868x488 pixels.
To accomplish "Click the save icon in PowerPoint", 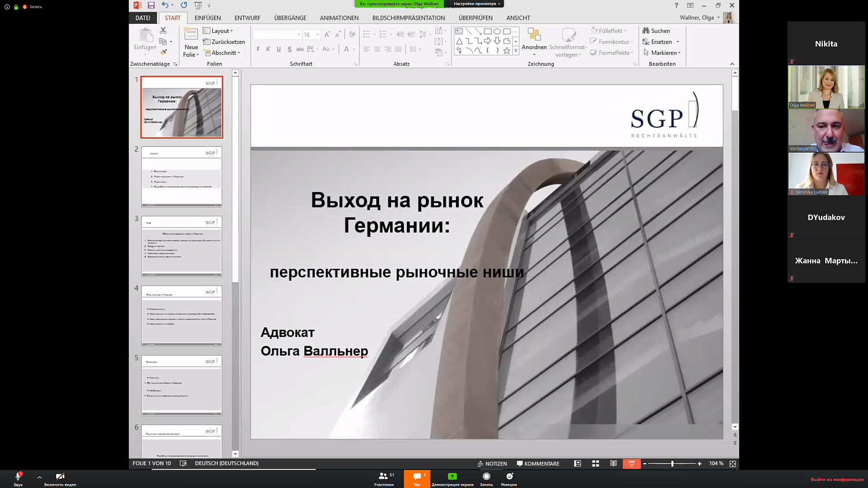I will click(x=151, y=5).
